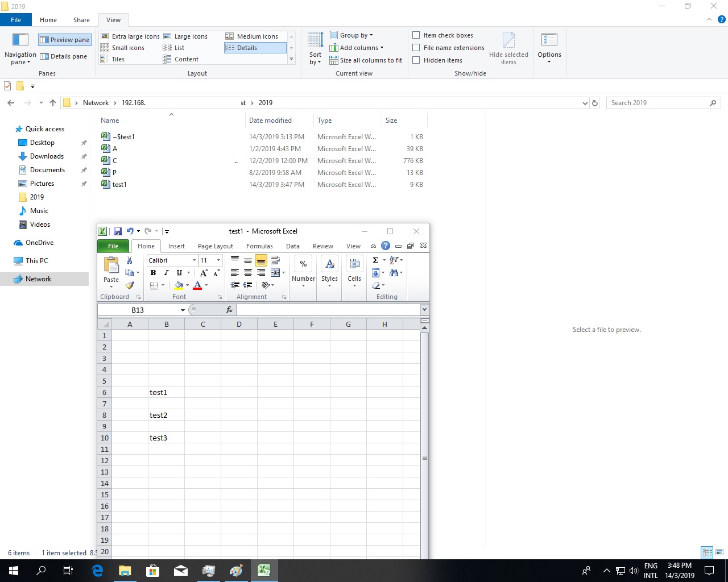The image size is (728, 582).
Task: Switch to large thumbnails view in status bar
Action: click(719, 552)
